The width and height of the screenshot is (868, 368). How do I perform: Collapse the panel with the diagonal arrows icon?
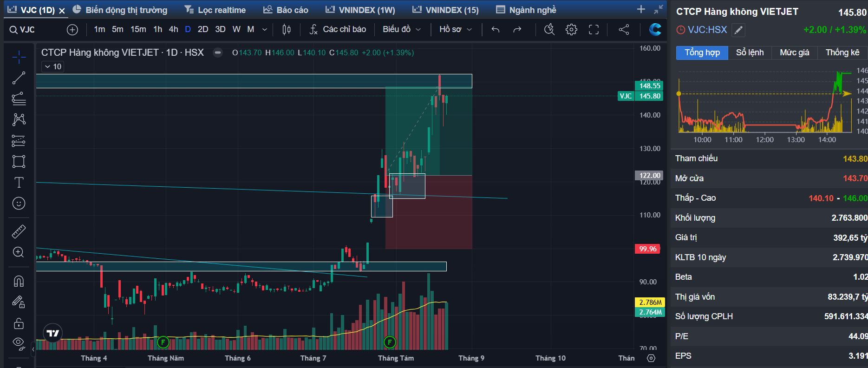[x=659, y=9]
